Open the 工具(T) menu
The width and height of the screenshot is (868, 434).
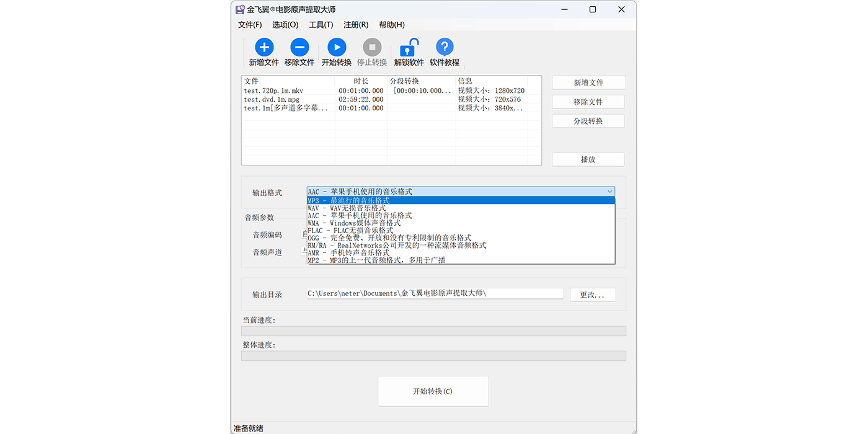click(x=321, y=25)
